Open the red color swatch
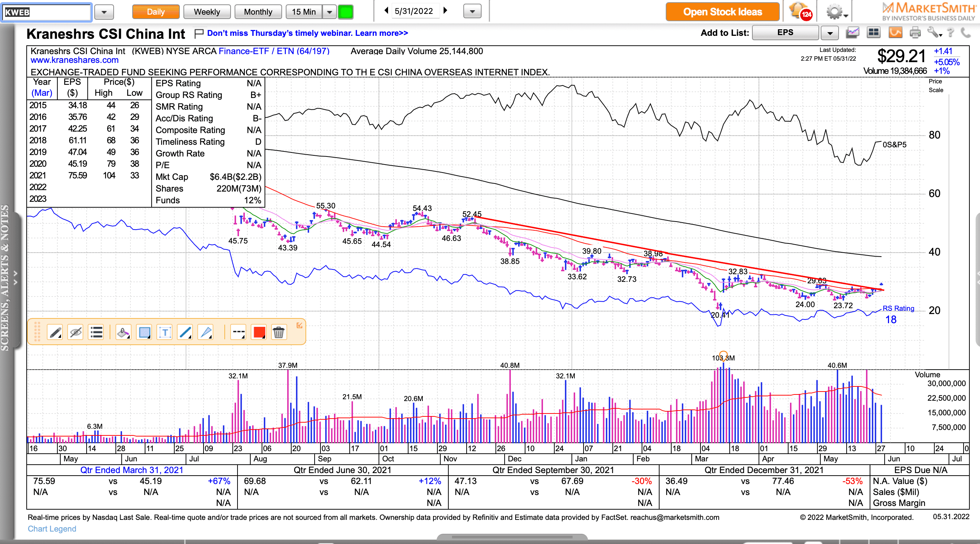980x544 pixels. point(259,332)
